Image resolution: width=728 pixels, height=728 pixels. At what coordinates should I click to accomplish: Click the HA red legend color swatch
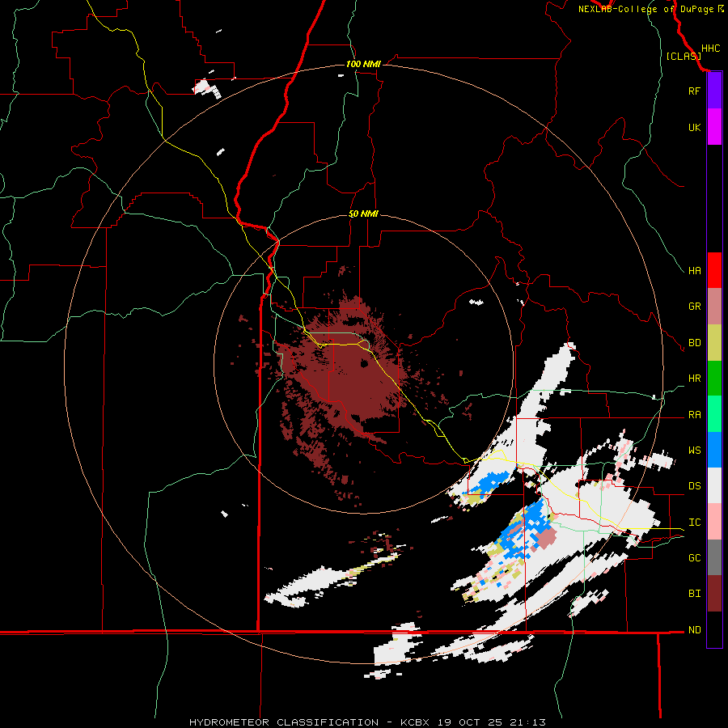pyautogui.click(x=714, y=270)
